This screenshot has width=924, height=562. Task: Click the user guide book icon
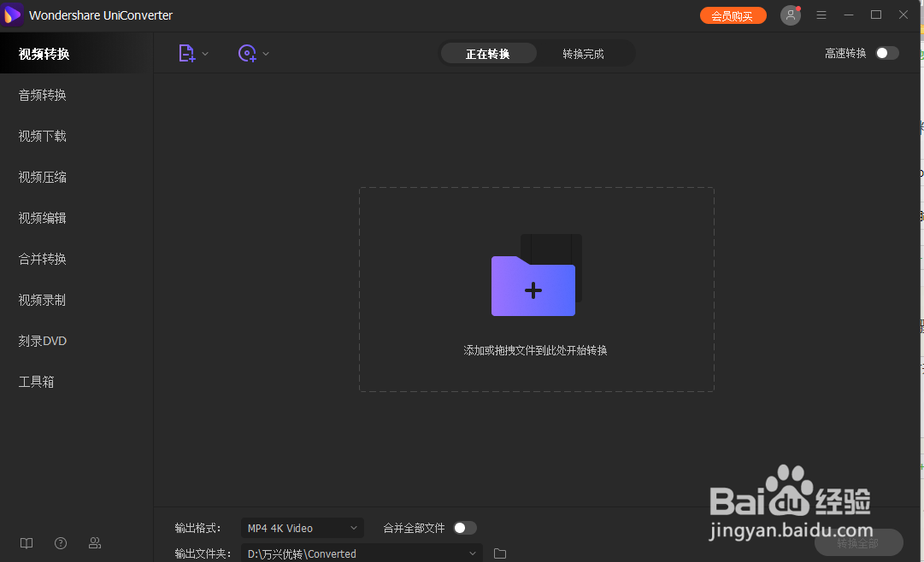point(26,543)
